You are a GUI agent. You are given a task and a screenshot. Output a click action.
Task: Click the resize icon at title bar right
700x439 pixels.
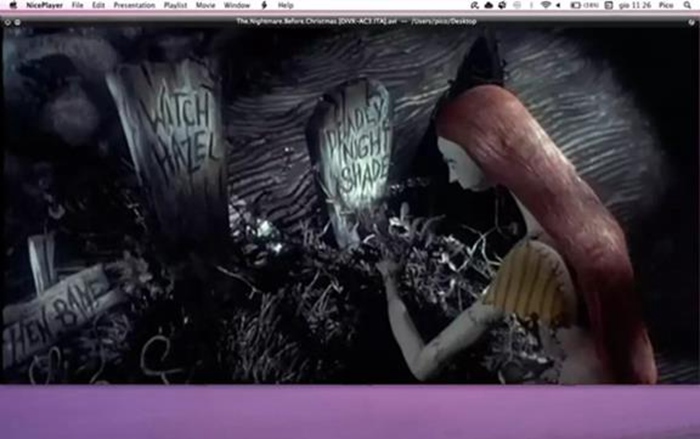692,22
